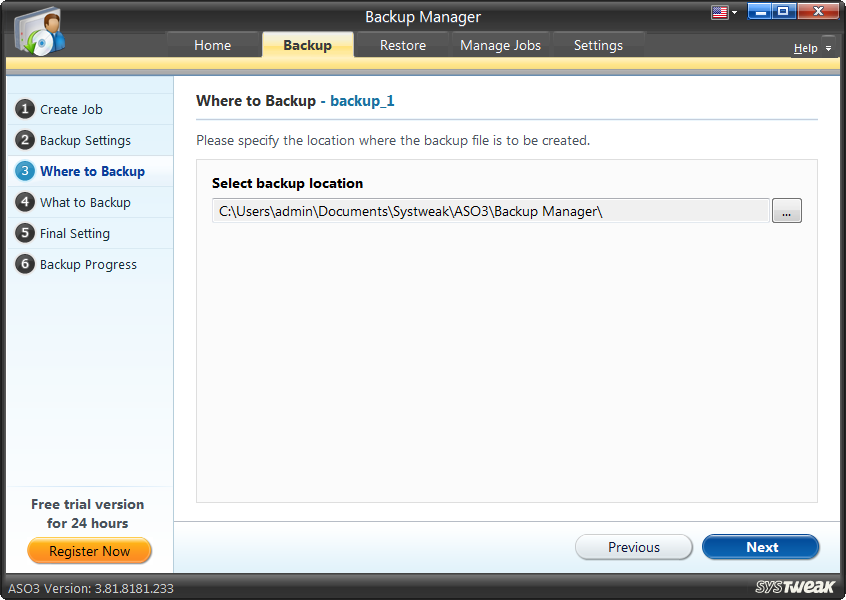The height and width of the screenshot is (600, 846).
Task: Click the Next button
Action: click(761, 547)
